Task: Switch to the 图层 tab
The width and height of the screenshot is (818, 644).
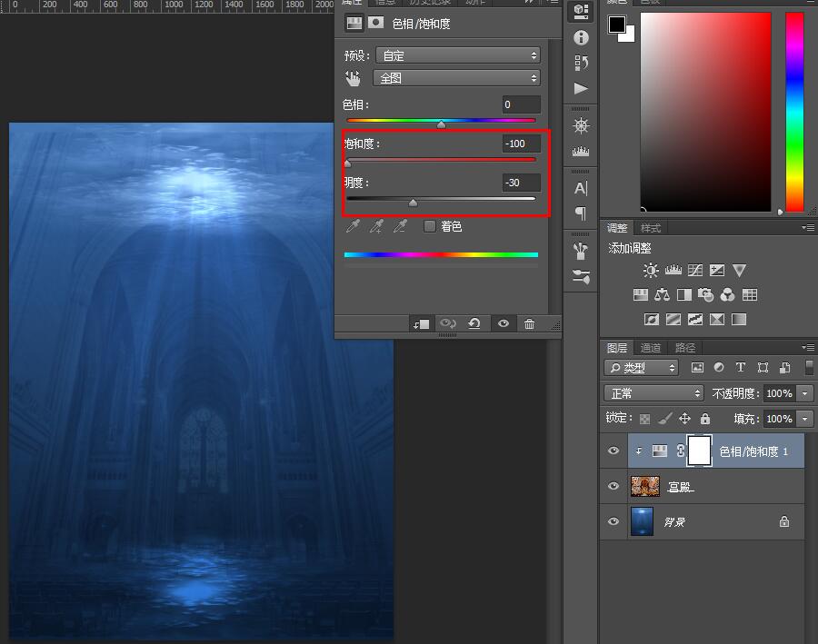Action: pyautogui.click(x=617, y=348)
